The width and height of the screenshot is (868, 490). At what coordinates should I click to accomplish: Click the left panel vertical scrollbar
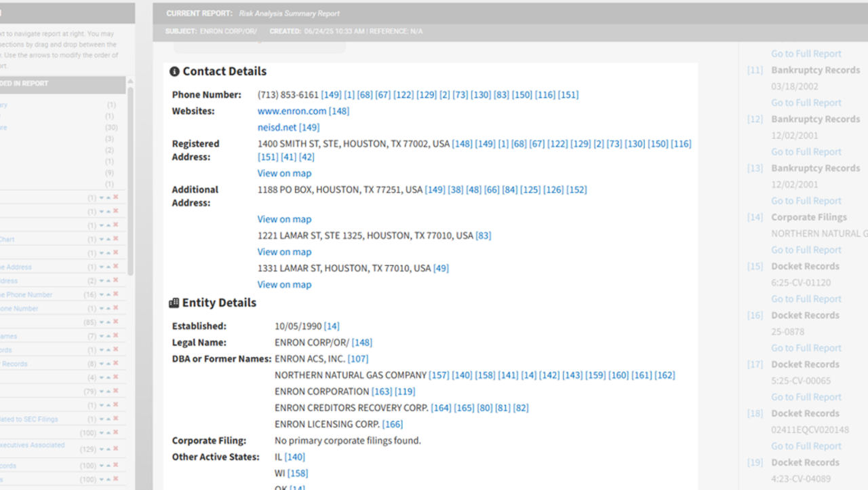click(130, 176)
